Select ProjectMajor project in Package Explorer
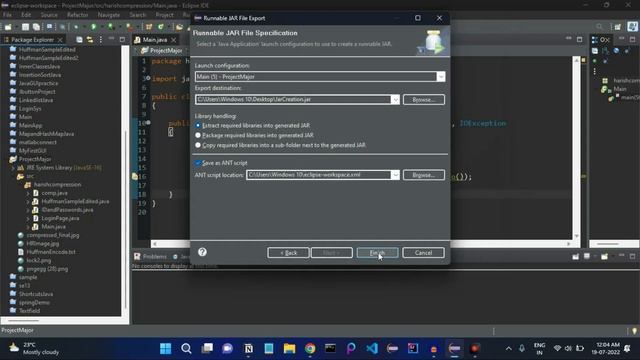 click(35, 159)
